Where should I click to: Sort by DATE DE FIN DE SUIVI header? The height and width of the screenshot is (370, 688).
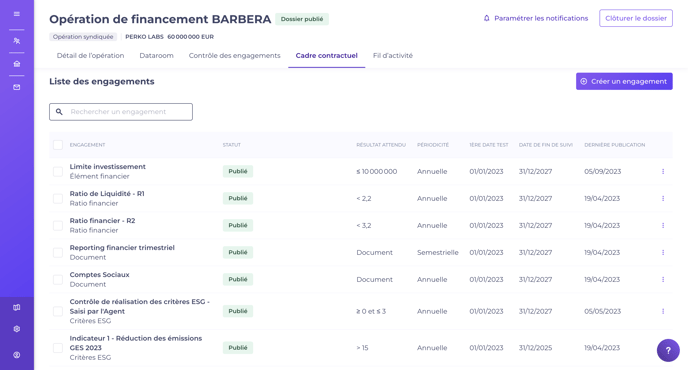point(545,145)
